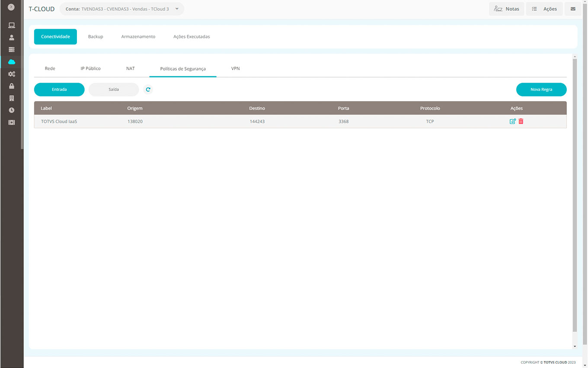Open the padlock icon in the sidebar
This screenshot has width=588, height=368.
(12, 86)
